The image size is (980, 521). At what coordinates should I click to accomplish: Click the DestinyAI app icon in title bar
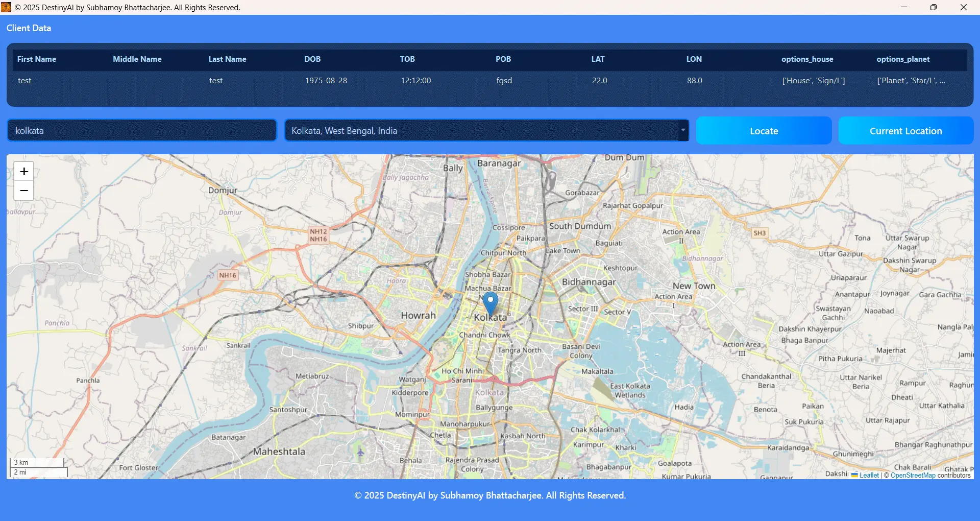pos(6,7)
